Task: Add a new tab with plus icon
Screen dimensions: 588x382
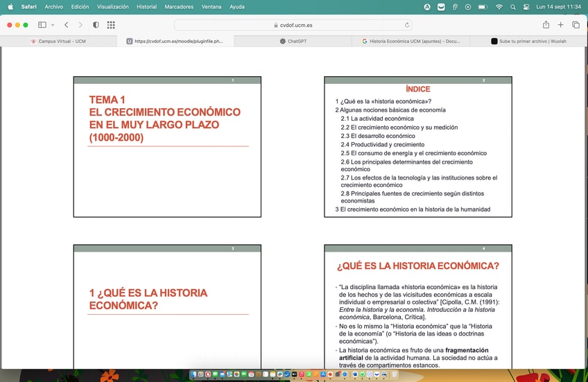Action: 561,25
